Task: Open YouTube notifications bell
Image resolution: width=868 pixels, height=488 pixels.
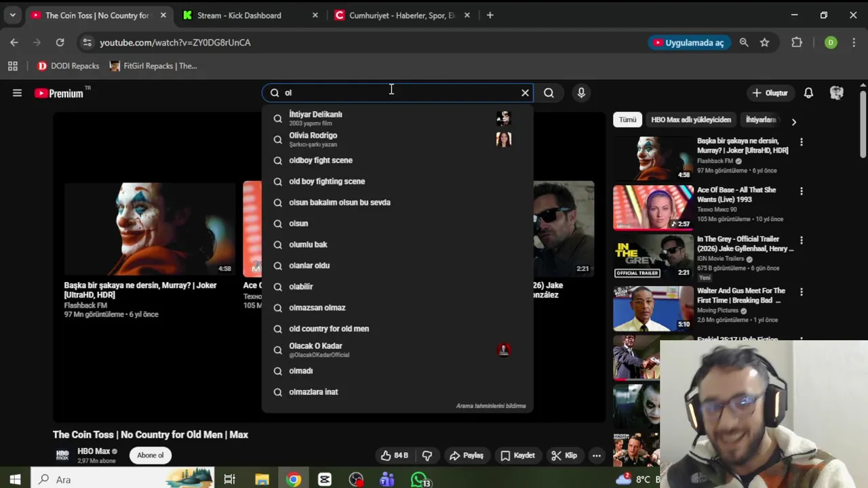Action: click(808, 93)
